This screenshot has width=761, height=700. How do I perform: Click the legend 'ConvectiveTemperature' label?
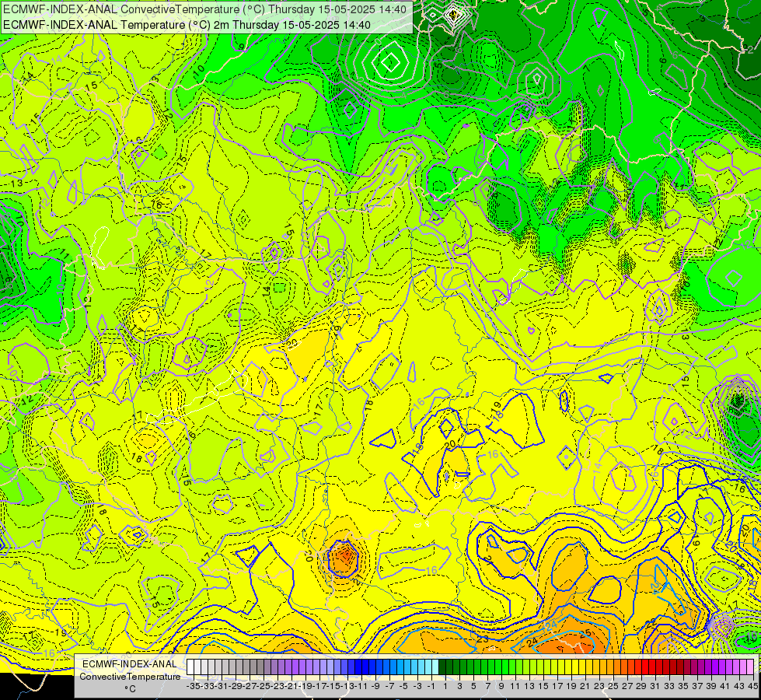pyautogui.click(x=130, y=677)
